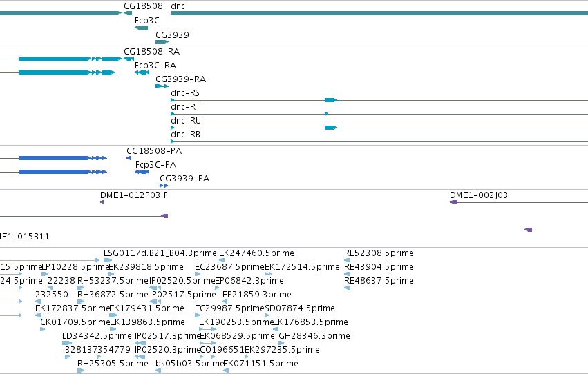
Task: Click the LP10228.5prime EST label
Action: point(75,267)
